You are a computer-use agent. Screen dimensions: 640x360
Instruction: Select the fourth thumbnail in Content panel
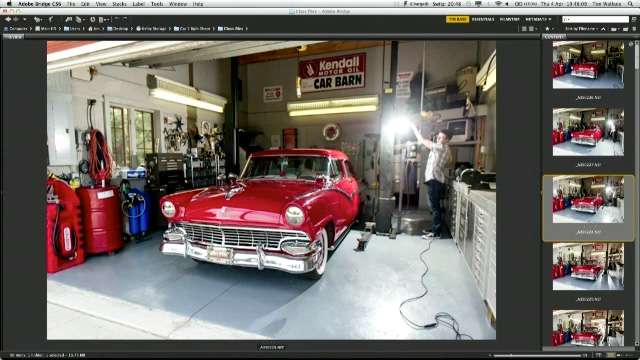588,266
